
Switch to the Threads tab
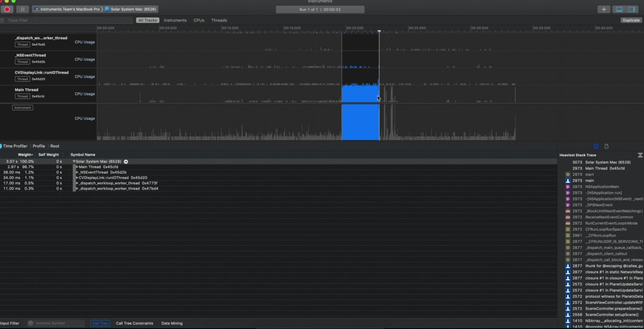[219, 20]
